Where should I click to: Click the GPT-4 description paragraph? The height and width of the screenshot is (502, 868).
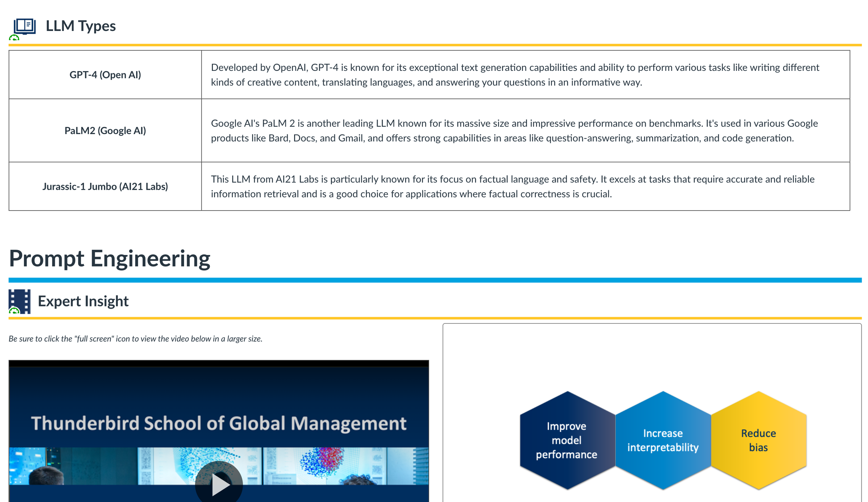click(515, 75)
